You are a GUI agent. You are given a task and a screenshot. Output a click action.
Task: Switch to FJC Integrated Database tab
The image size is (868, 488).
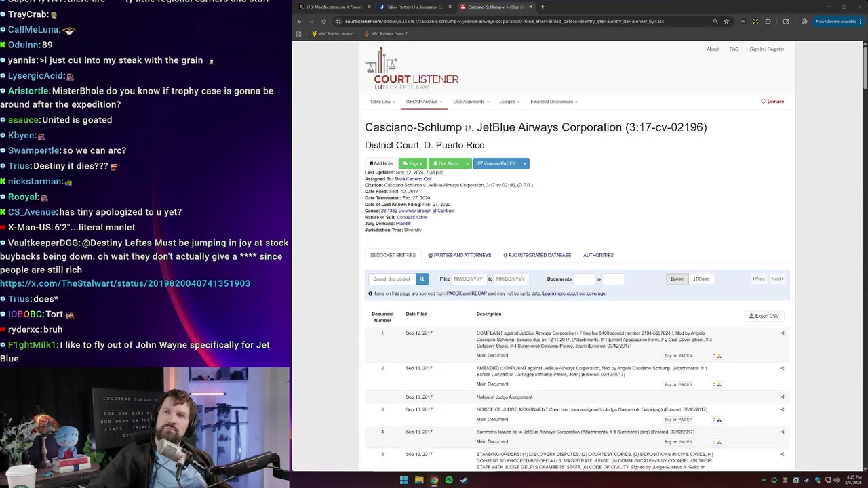coord(537,255)
